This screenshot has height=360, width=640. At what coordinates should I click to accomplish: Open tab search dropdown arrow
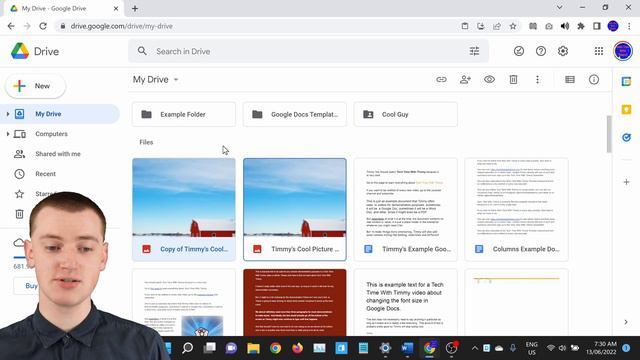click(560, 7)
